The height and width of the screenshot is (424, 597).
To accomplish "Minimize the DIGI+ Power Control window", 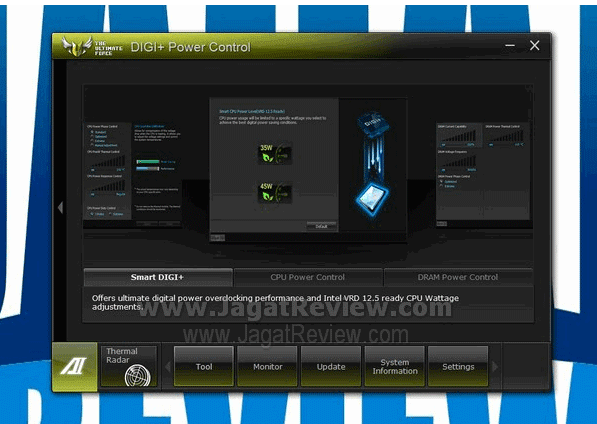I will 510,46.
